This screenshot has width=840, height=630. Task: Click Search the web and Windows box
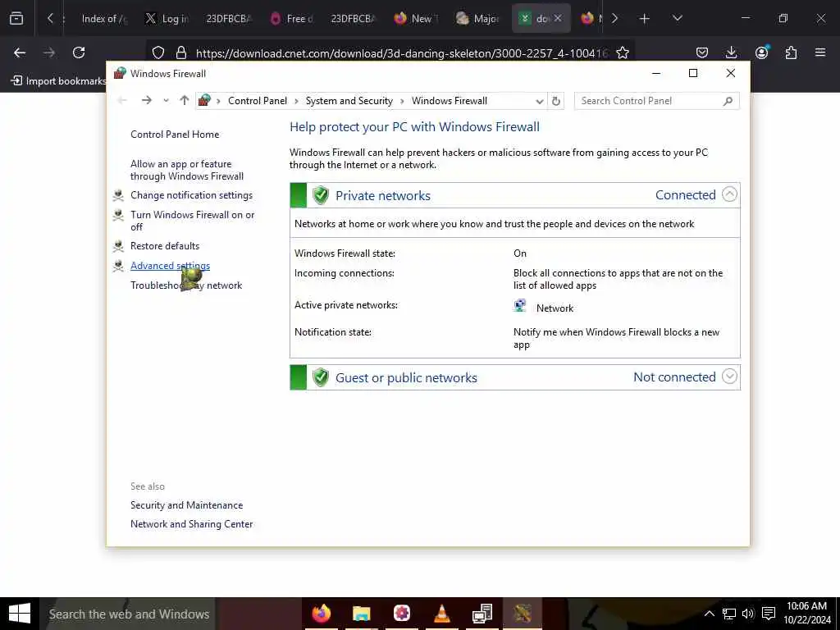point(127,614)
